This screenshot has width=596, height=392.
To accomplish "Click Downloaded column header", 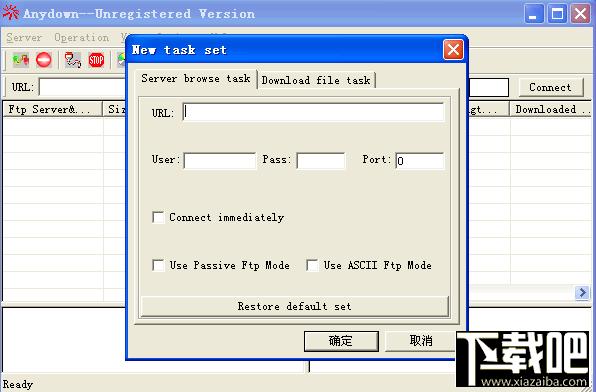I will coord(552,109).
